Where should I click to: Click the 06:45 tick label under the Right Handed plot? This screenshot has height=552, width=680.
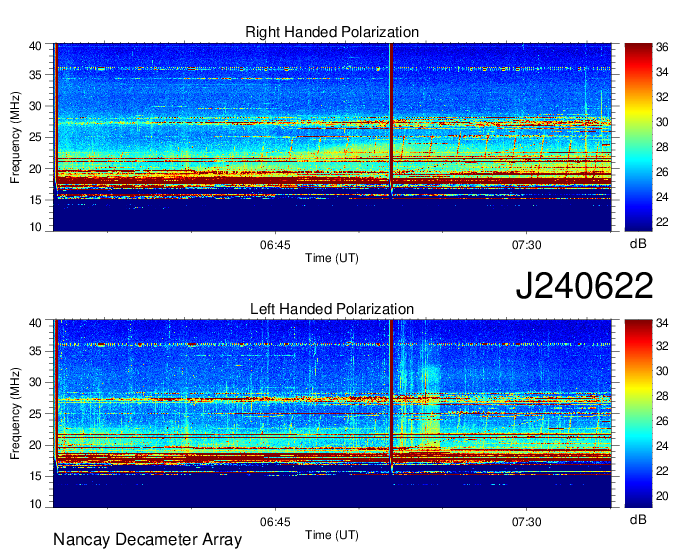[x=275, y=245]
